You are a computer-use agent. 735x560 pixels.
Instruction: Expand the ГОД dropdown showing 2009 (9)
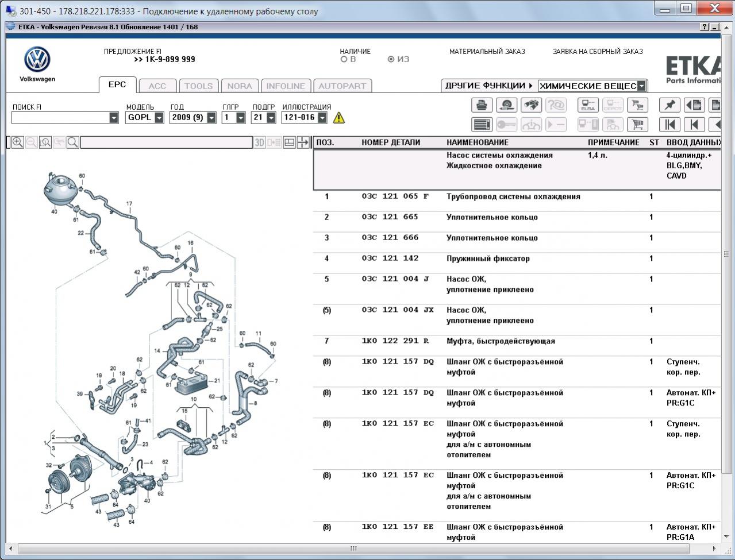(x=211, y=118)
